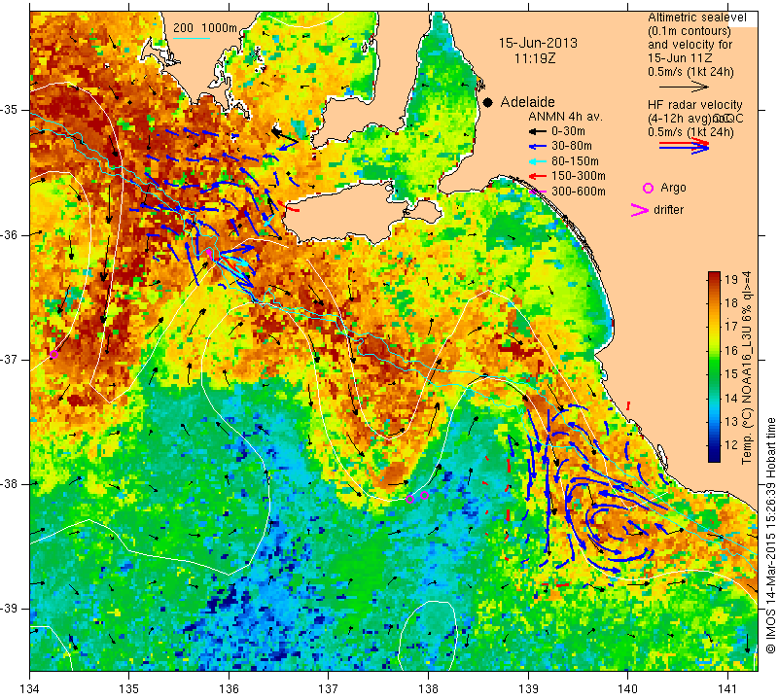The image size is (778, 700).
Task: Select the '30-80m' depth label
Action: pos(572,147)
